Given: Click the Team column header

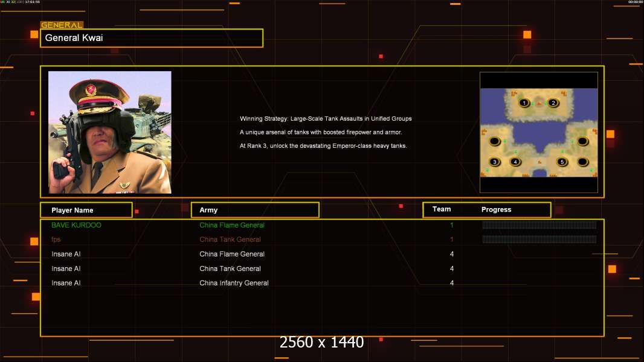Looking at the screenshot, I should pos(442,209).
